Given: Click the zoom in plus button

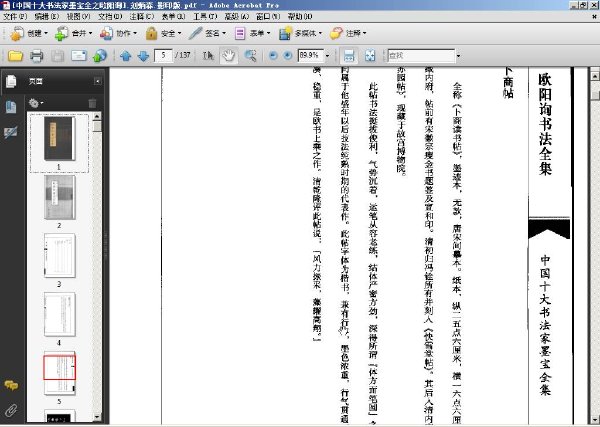Looking at the screenshot, I should pos(288,55).
